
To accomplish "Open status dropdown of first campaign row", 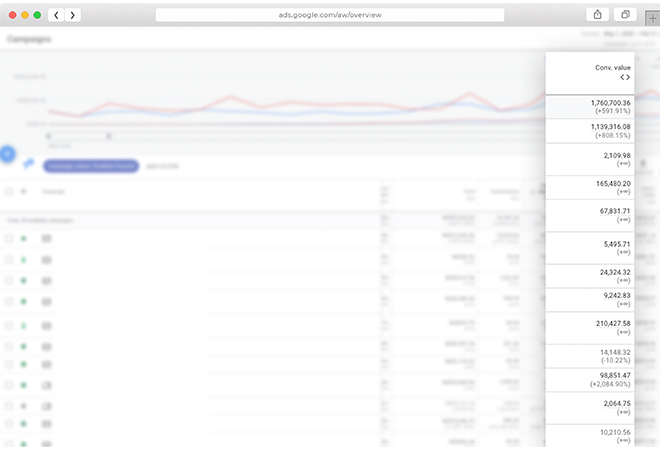I will pyautogui.click(x=24, y=238).
